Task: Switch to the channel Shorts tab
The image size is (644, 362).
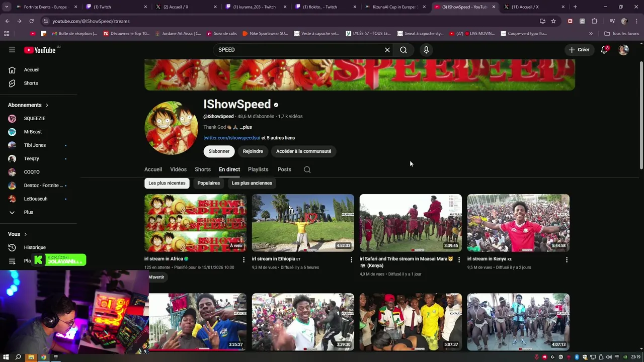Action: (203, 169)
